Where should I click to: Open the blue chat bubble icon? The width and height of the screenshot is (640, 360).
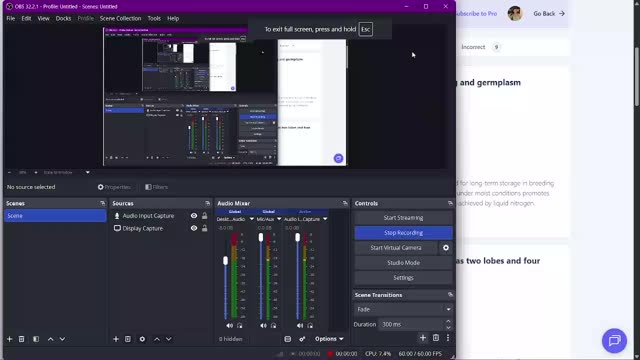point(614,340)
